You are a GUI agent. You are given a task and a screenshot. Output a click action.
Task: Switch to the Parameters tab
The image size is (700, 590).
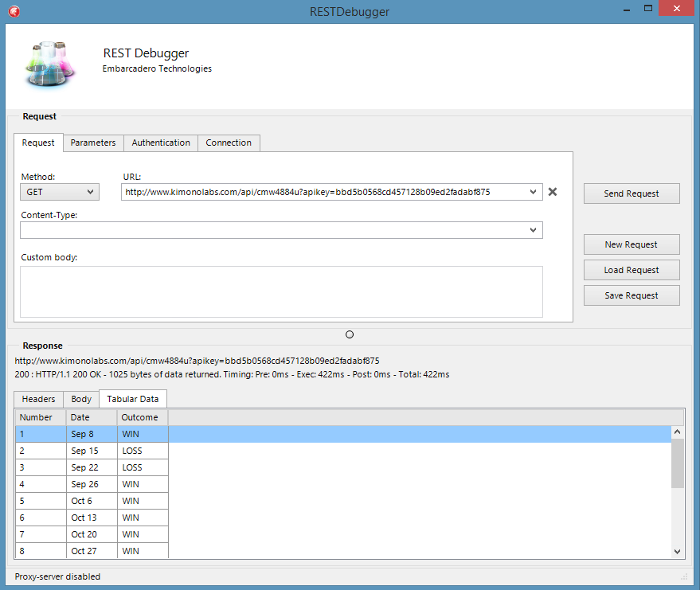[x=93, y=143]
